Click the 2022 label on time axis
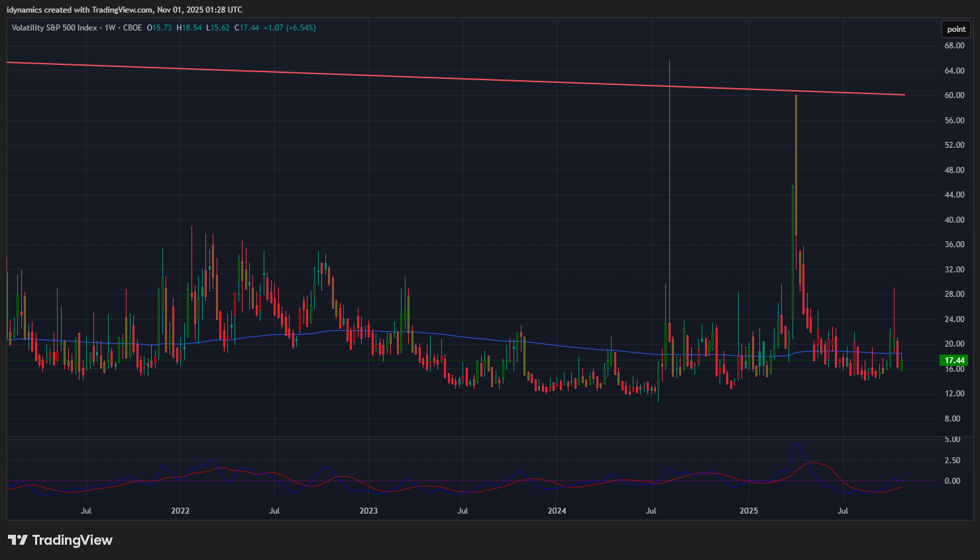The image size is (980, 560). [x=180, y=511]
